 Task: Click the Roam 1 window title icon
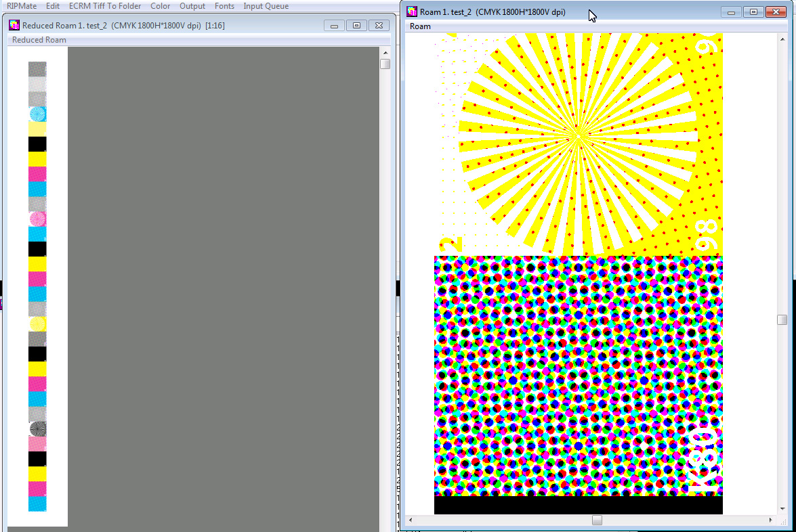(x=412, y=12)
